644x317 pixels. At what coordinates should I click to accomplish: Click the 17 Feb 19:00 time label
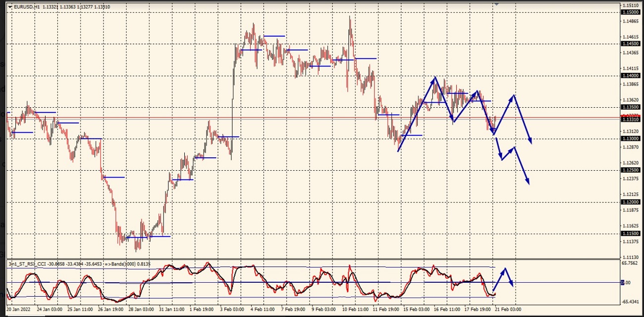point(479,309)
